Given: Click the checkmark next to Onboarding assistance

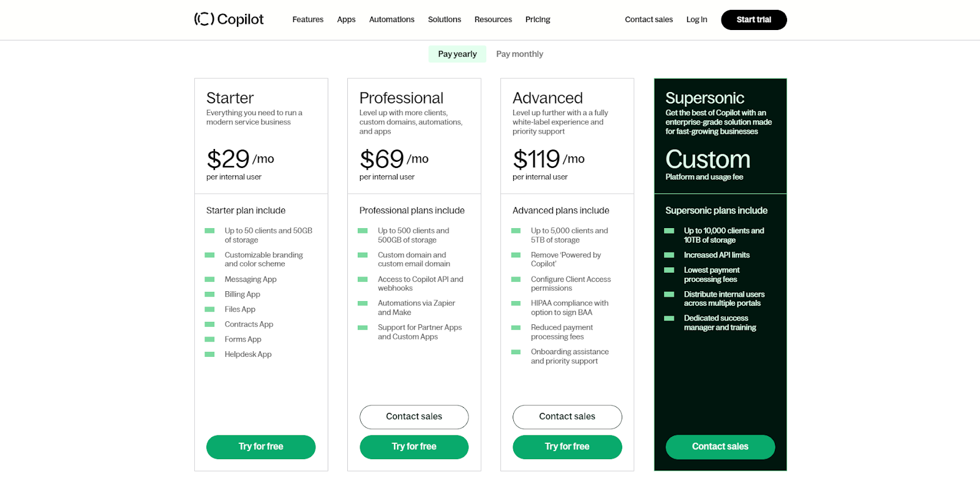Looking at the screenshot, I should [515, 351].
